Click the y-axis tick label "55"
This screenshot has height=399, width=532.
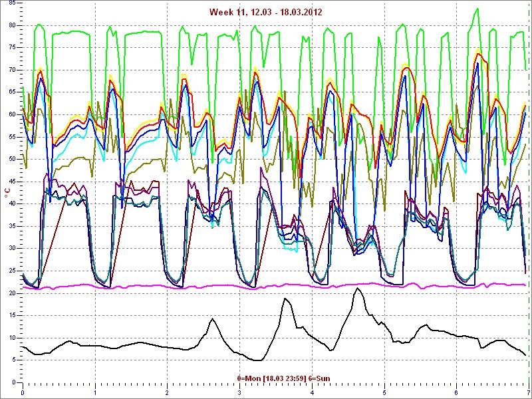(12, 137)
